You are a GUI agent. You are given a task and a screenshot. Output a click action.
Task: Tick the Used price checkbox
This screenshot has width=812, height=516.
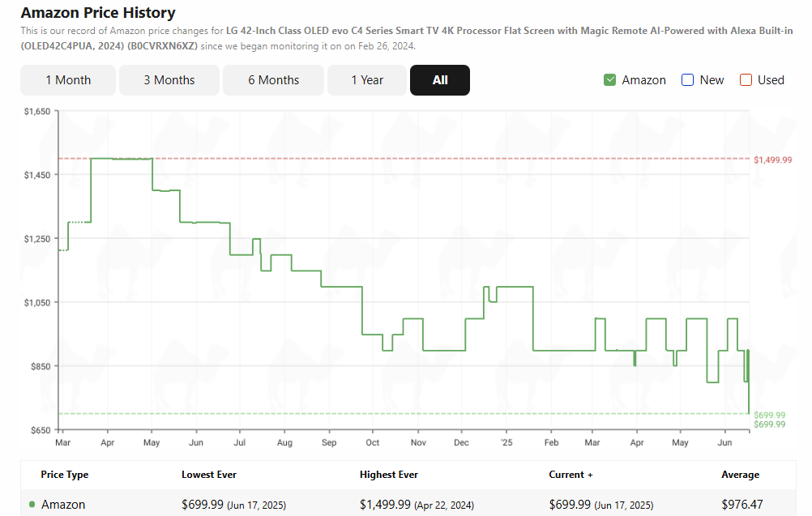746,80
